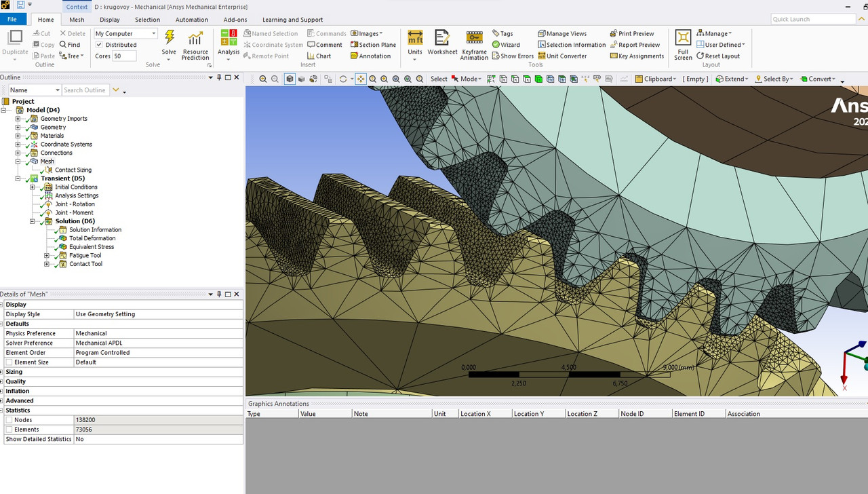Switch to the Selection ribbon tab
The image size is (868, 494).
tap(147, 20)
